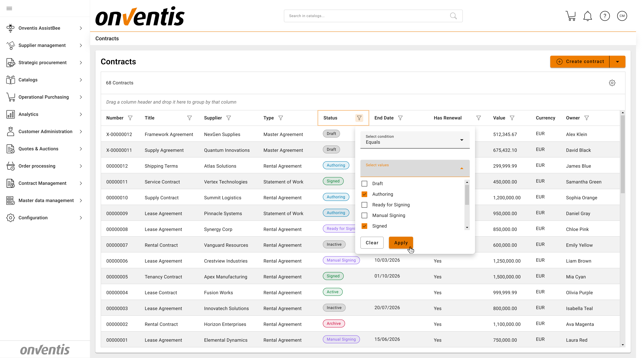
Task: Collapse the Select values dropdown
Action: (461, 168)
